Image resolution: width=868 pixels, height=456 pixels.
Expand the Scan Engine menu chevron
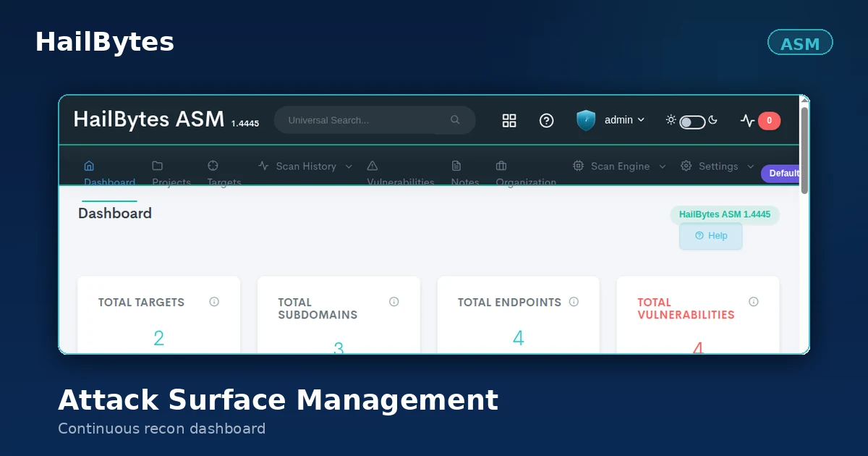(x=662, y=166)
